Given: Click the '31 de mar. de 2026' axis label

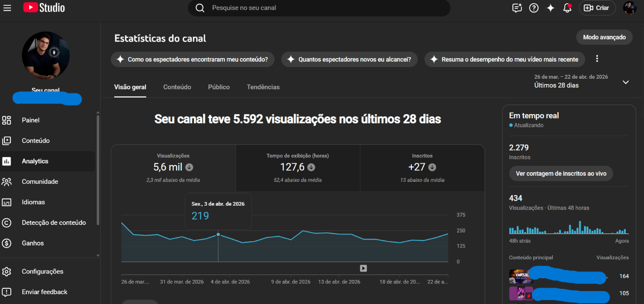Looking at the screenshot, I should (182, 282).
